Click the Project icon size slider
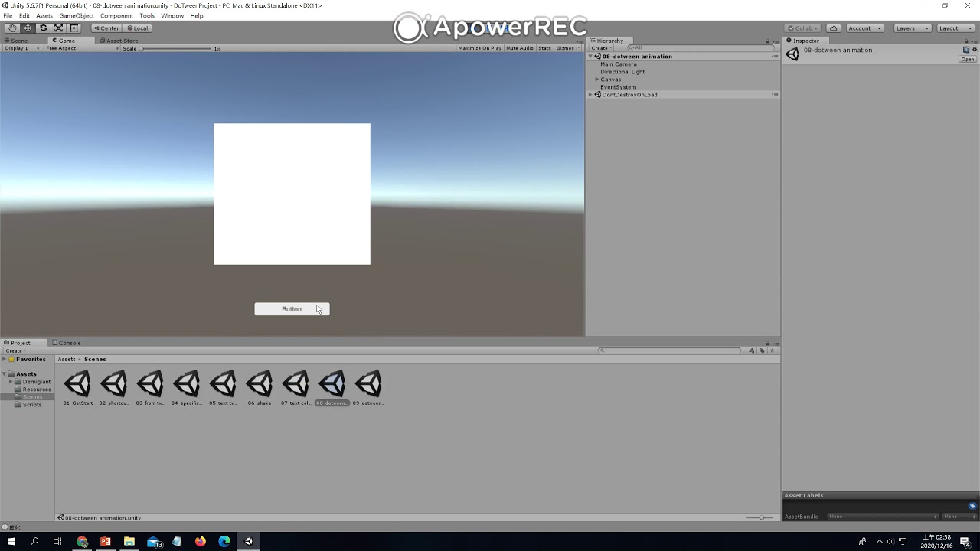This screenshot has height=551, width=980. (x=760, y=517)
